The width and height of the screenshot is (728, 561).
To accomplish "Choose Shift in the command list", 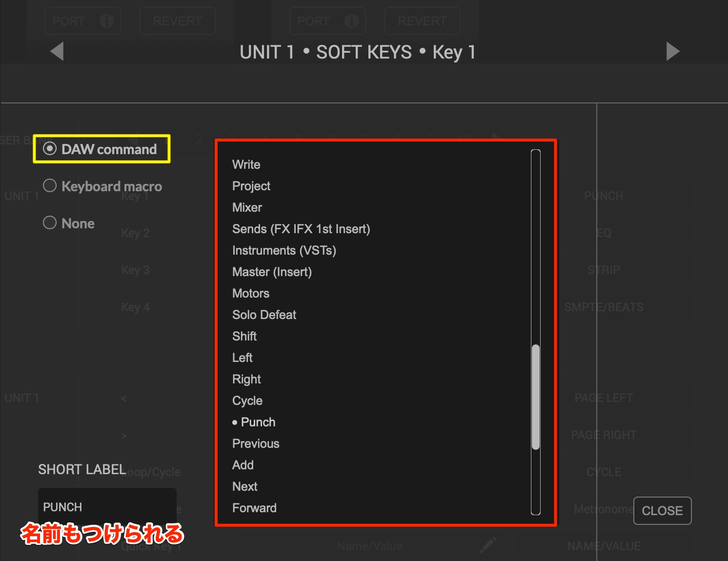I will pyautogui.click(x=244, y=336).
